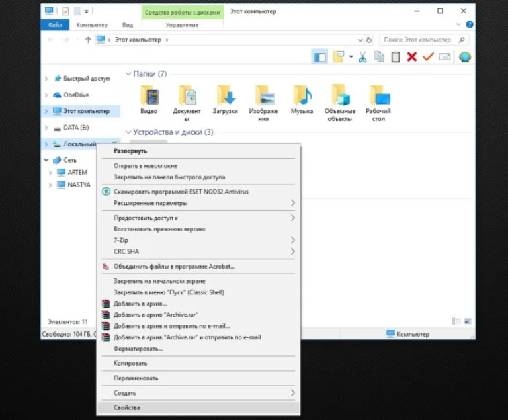Choose Объединить файлы в программе Acrobat
The height and width of the screenshot is (420, 508).
point(198,267)
